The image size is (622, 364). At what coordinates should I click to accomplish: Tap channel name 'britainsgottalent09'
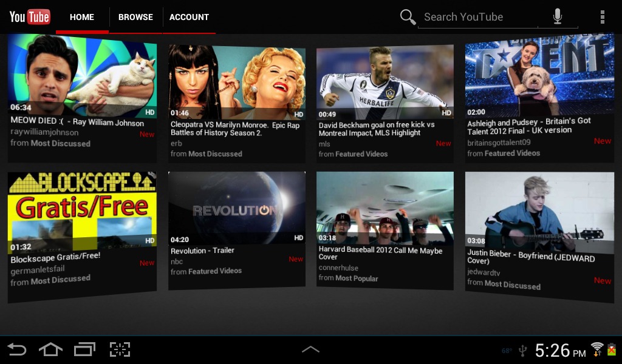(499, 142)
